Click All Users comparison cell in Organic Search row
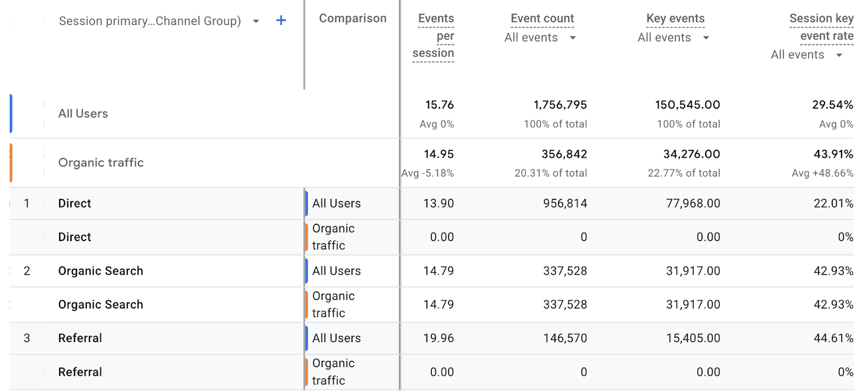The image size is (868, 391). (x=336, y=270)
